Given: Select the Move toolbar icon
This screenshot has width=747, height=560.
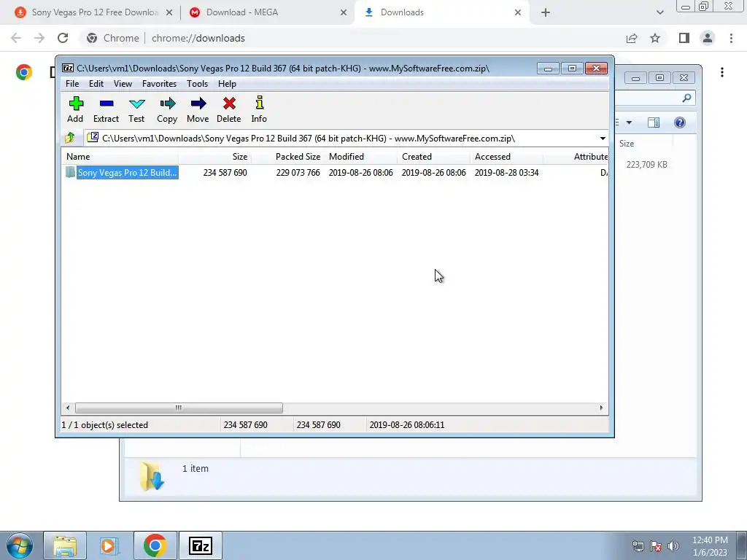Looking at the screenshot, I should click(x=198, y=109).
